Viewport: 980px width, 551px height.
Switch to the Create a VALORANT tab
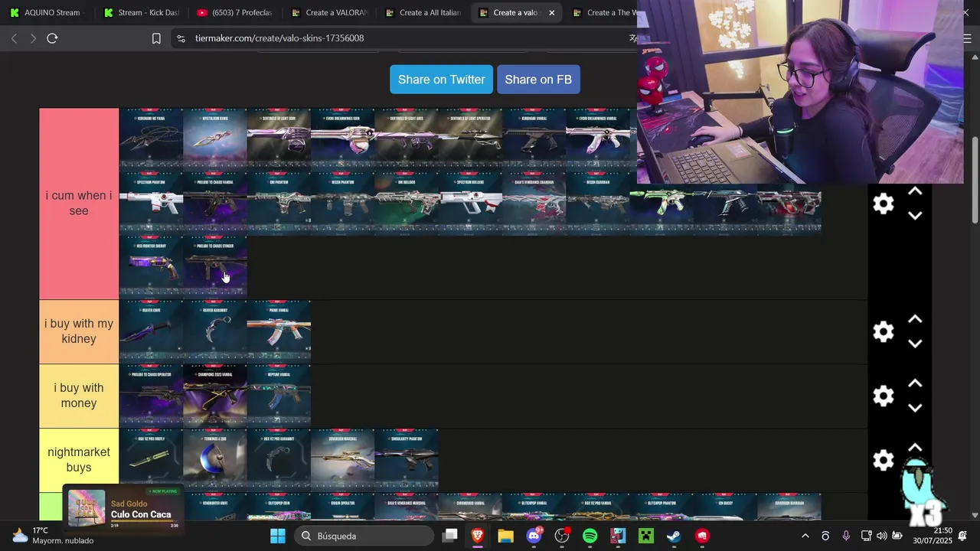pos(328,12)
